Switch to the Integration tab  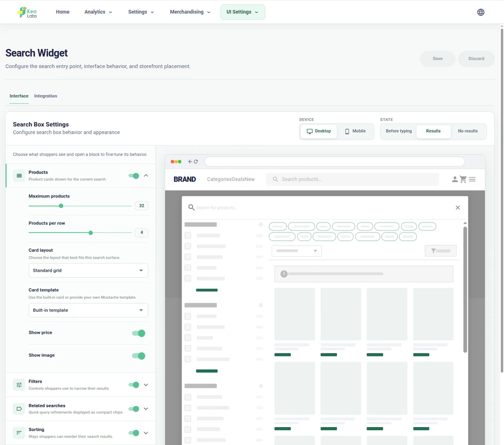46,96
